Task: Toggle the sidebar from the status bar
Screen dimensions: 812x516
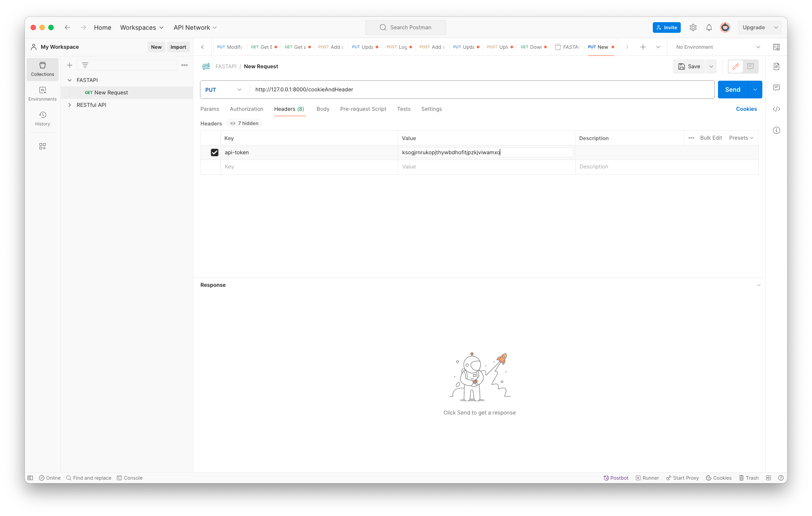Action: pos(30,478)
